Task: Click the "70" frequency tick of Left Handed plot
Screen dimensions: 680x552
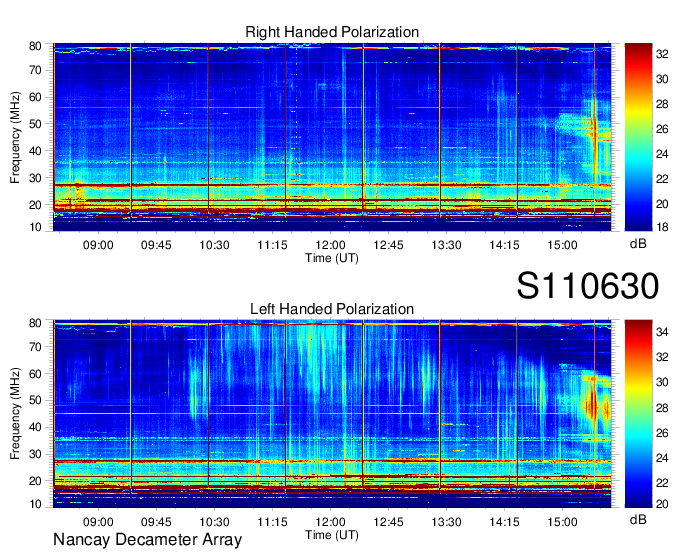Action: pos(35,347)
